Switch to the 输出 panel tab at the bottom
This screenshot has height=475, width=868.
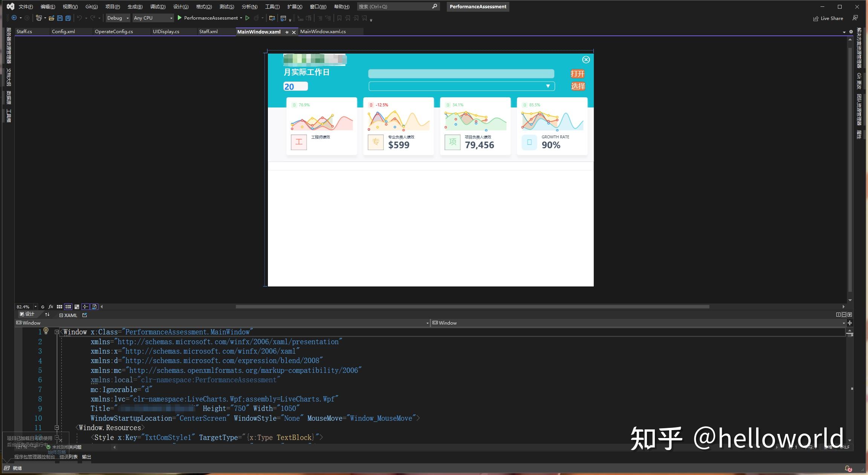point(86,457)
